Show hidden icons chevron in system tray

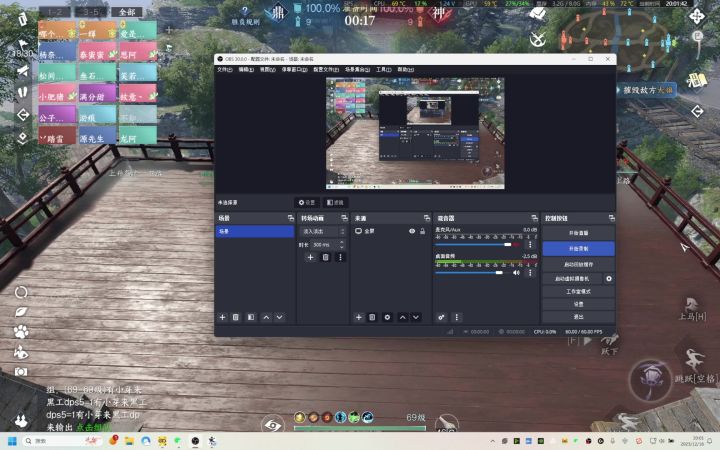(x=493, y=441)
